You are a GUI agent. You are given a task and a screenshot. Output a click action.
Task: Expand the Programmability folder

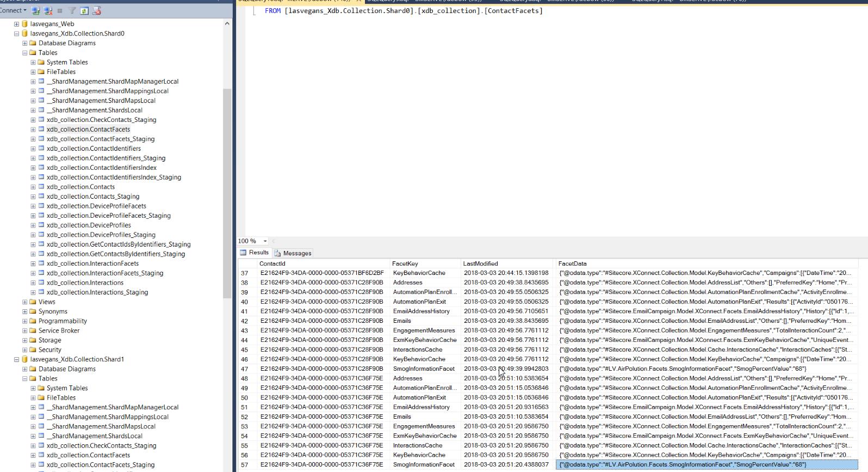[24, 321]
